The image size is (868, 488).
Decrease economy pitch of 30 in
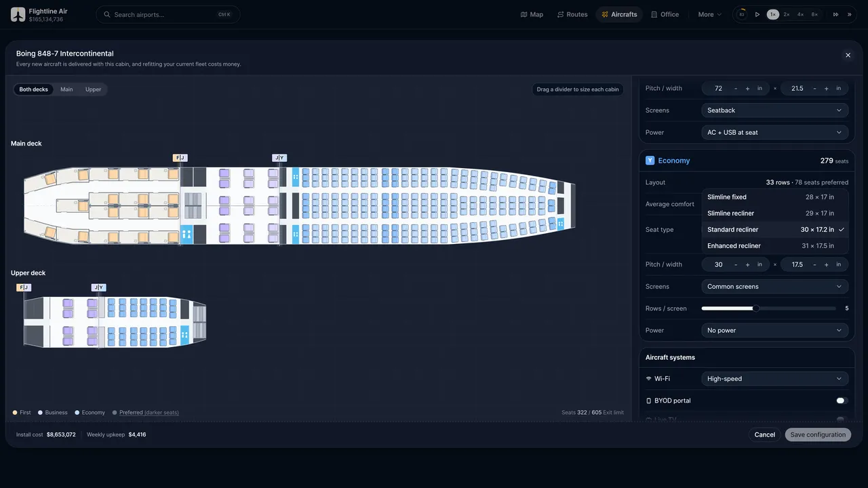coord(736,264)
